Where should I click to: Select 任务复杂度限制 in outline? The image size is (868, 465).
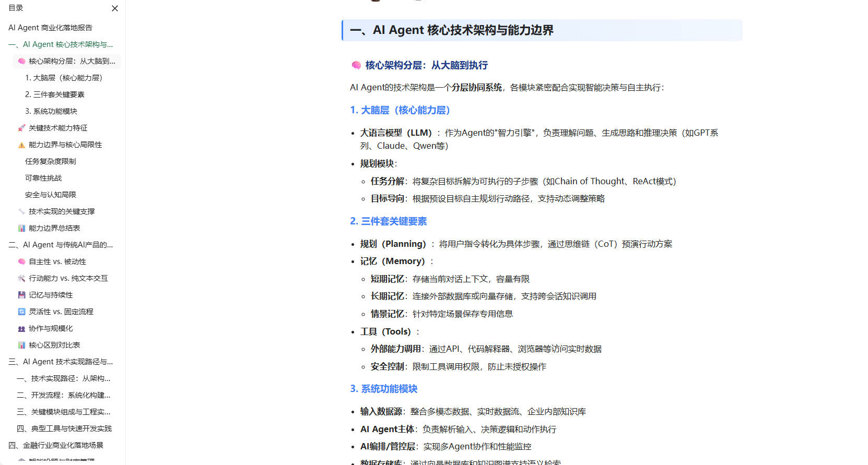click(51, 161)
